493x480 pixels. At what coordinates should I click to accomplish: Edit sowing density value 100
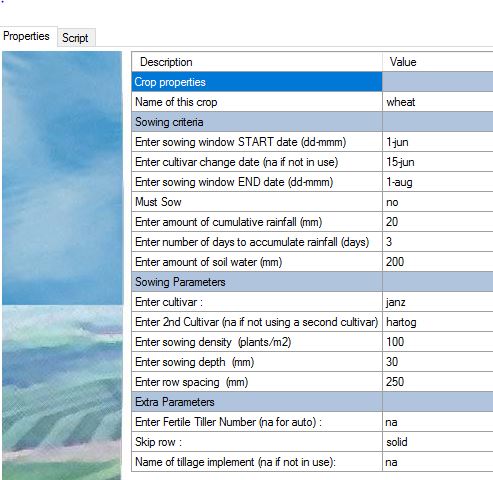(438, 342)
